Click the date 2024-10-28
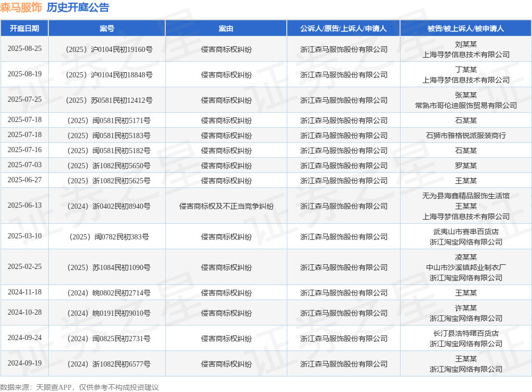The width and height of the screenshot is (532, 392). [x=24, y=312]
